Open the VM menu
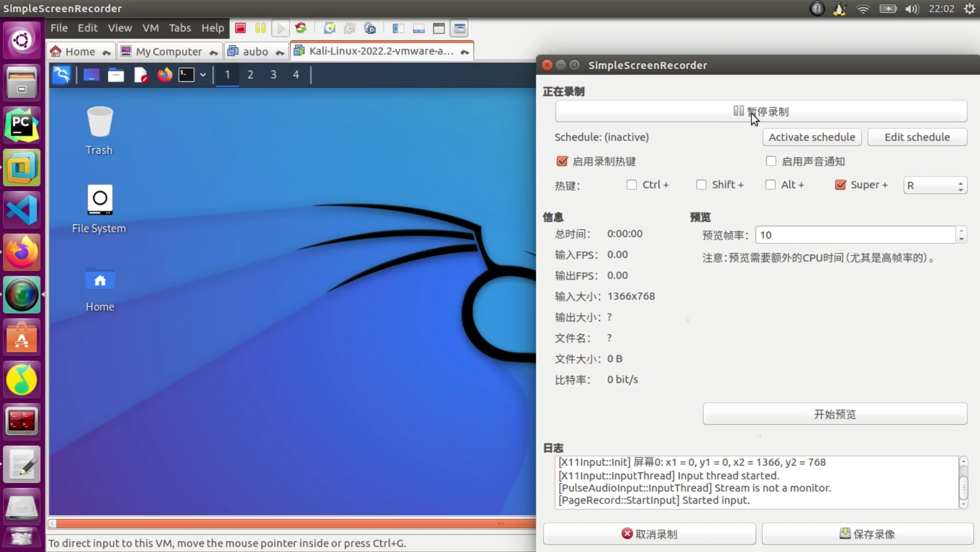This screenshot has height=552, width=980. tap(150, 28)
